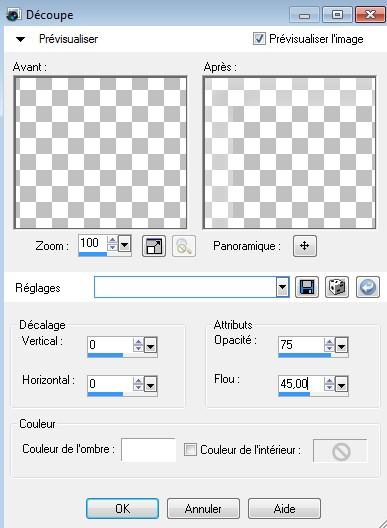The width and height of the screenshot is (387, 528).
Task: Click the Avant preview pane
Action: [100, 153]
